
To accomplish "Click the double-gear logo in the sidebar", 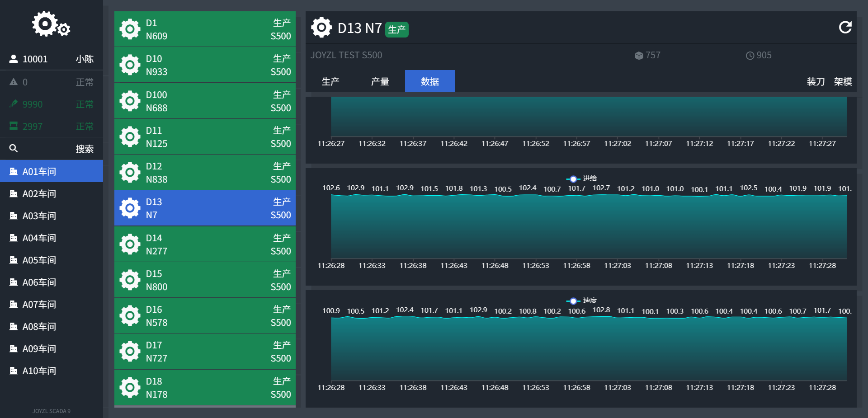I will coord(51,24).
